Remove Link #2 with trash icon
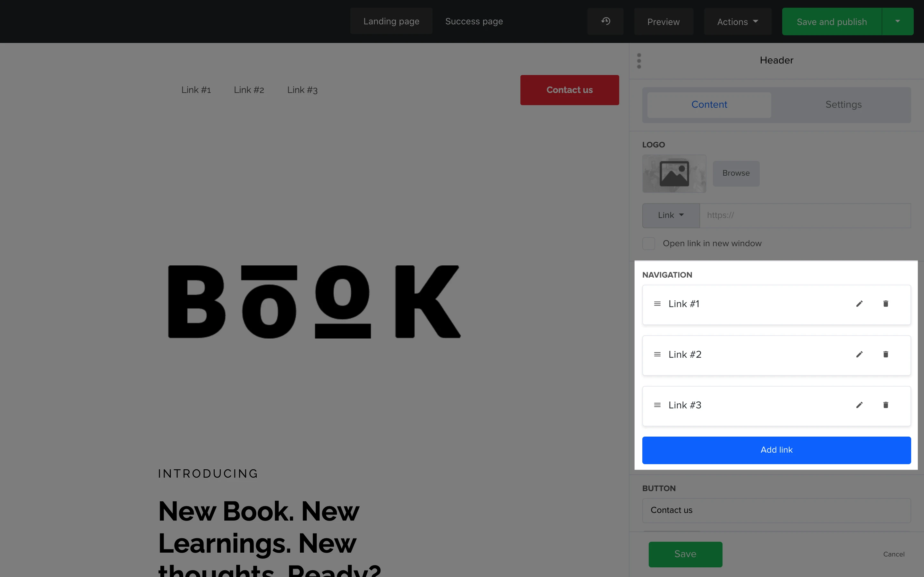 pyautogui.click(x=886, y=355)
